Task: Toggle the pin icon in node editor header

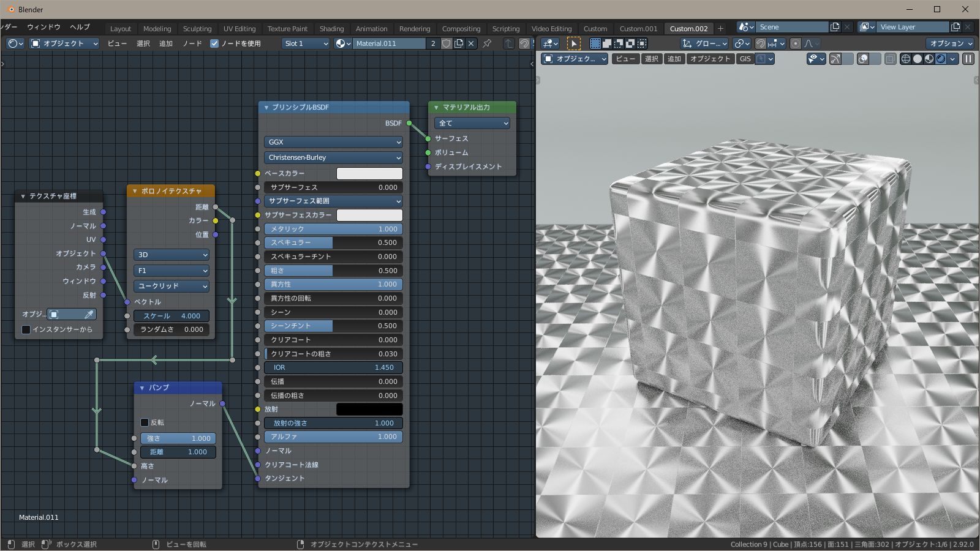Action: click(x=487, y=43)
